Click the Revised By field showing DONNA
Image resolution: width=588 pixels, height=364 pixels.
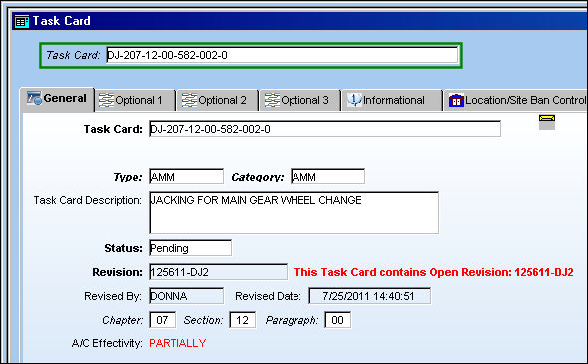coord(186,296)
